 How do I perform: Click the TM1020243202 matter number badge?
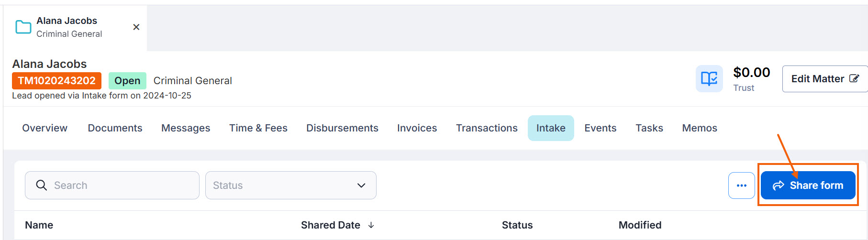click(57, 81)
